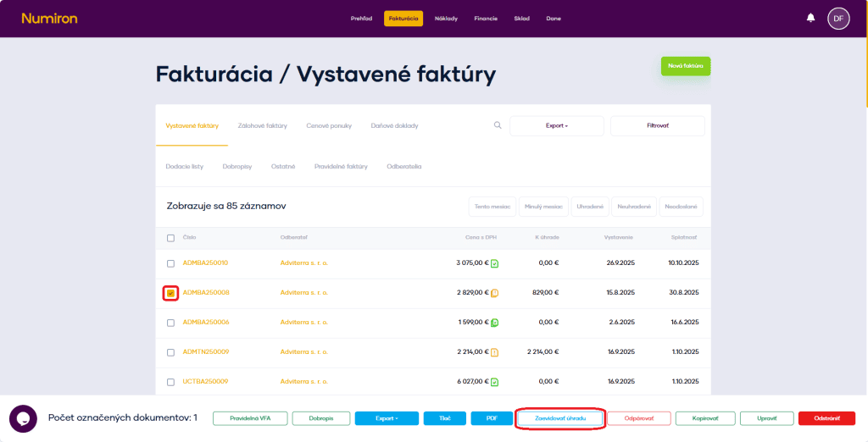Click paid status icon for ADMBA250010
Image resolution: width=868 pixels, height=442 pixels.
click(x=494, y=263)
